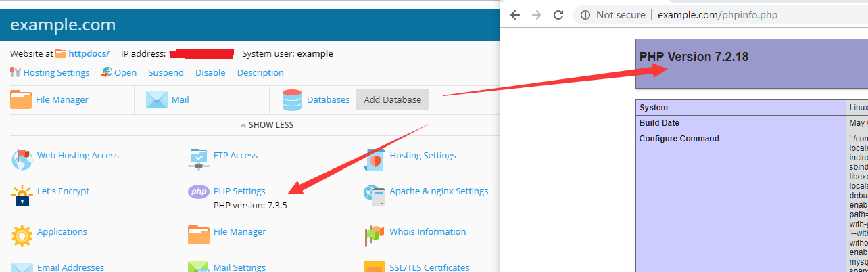Click the Web Hosting Access globe icon
The height and width of the screenshot is (272, 868).
[22, 159]
